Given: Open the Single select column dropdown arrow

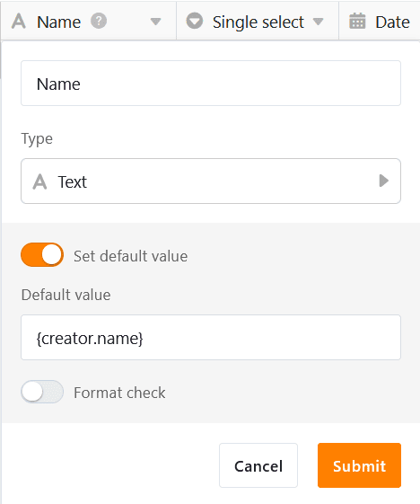Looking at the screenshot, I should 319,22.
